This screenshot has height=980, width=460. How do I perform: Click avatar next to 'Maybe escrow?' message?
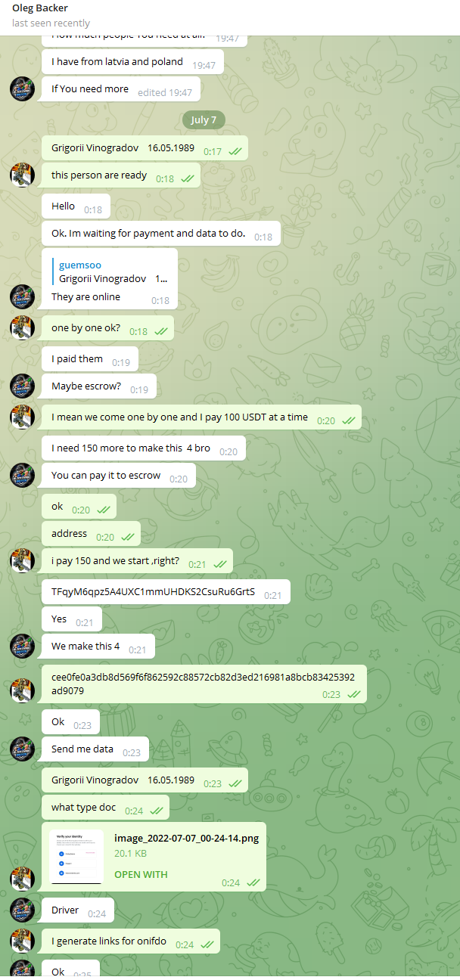[22, 386]
